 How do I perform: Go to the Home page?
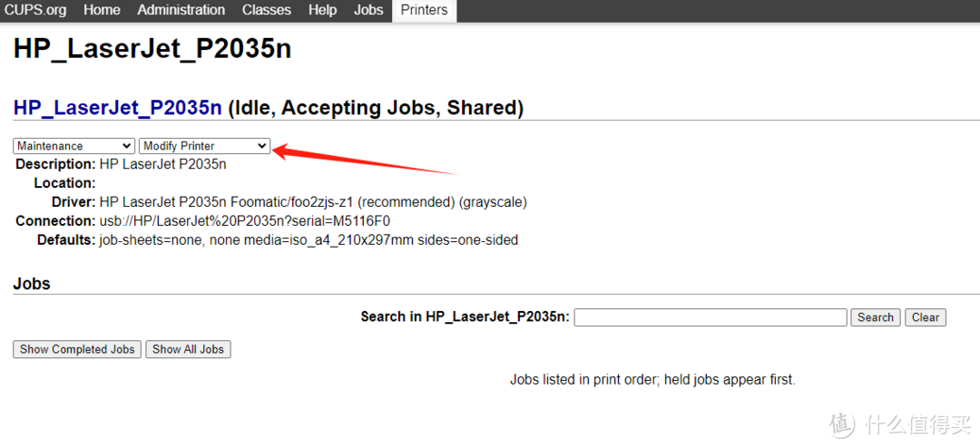102,10
